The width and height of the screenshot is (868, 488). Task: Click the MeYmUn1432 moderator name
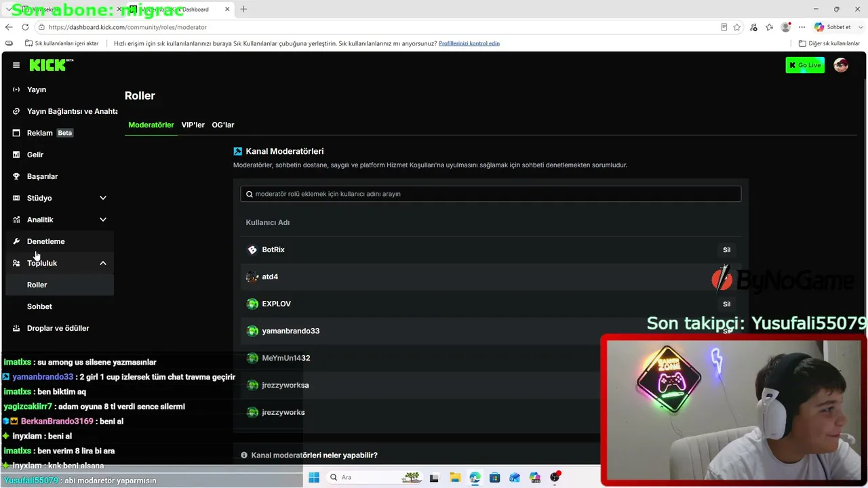click(286, 358)
